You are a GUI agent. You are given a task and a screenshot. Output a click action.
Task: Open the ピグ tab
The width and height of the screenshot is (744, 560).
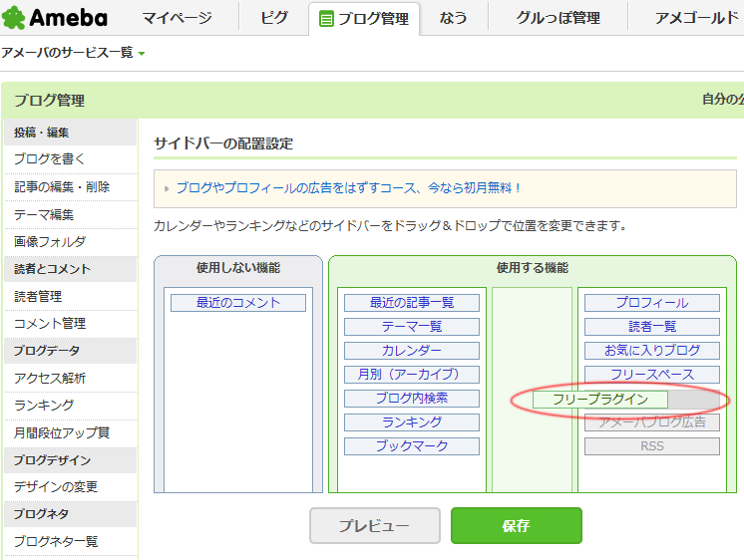(274, 18)
